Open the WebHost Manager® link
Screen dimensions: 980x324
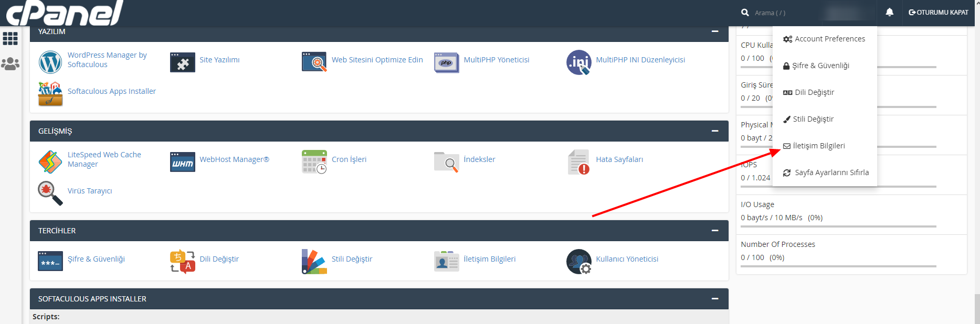pos(234,159)
